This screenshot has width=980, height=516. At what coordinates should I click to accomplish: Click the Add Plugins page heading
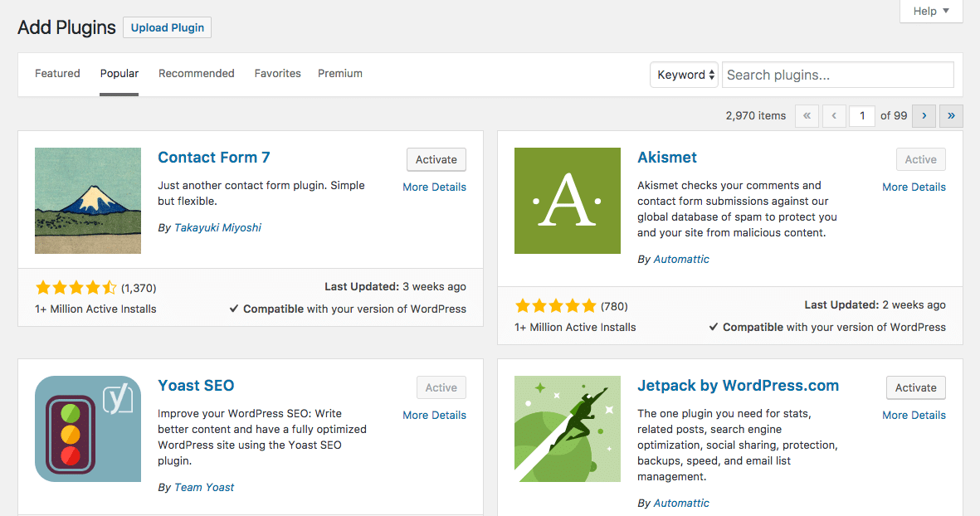(x=67, y=27)
